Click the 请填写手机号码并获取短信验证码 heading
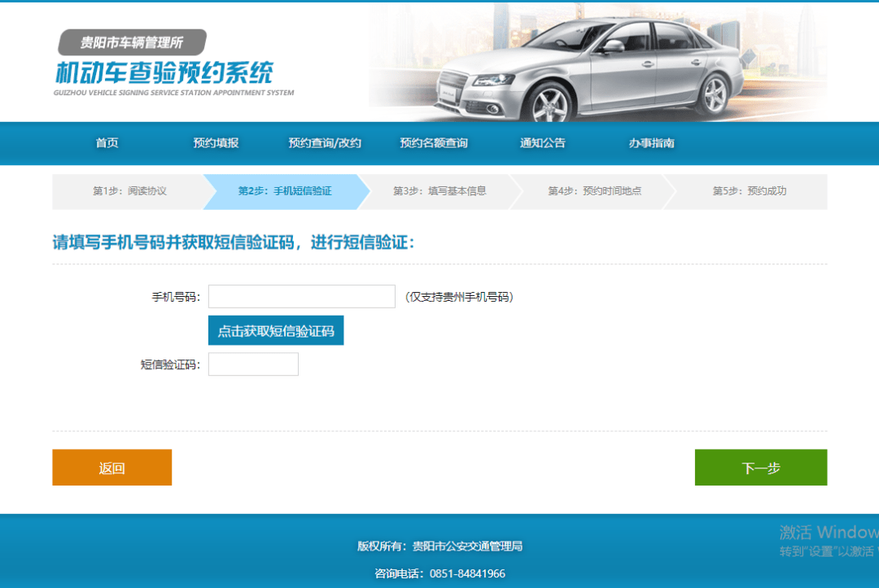Image resolution: width=879 pixels, height=588 pixels. pyautogui.click(x=234, y=242)
